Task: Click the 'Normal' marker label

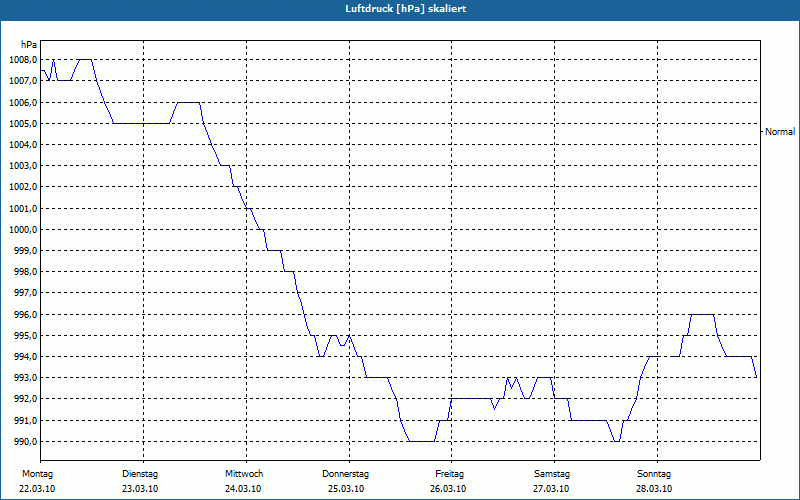Action: coord(780,132)
